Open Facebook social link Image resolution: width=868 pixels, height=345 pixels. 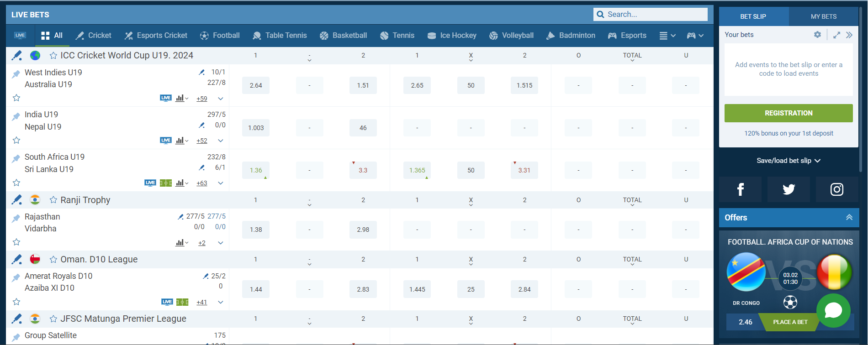740,189
